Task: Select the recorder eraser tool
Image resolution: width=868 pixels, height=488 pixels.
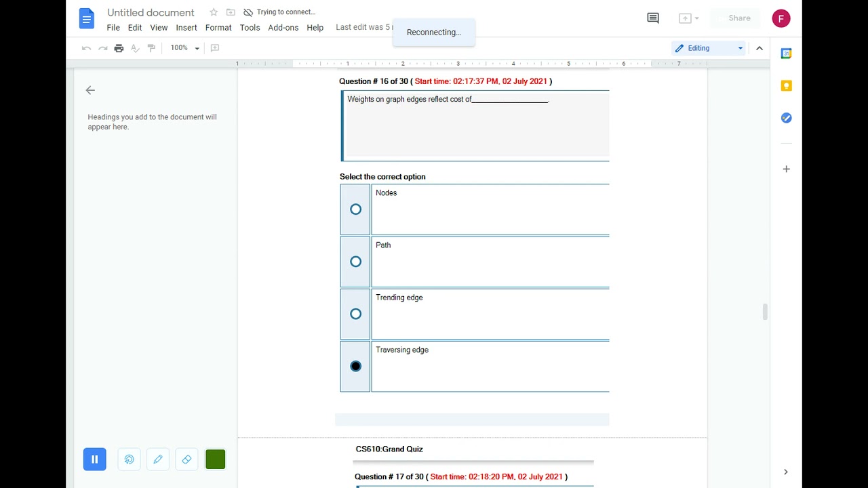Action: coord(186,460)
